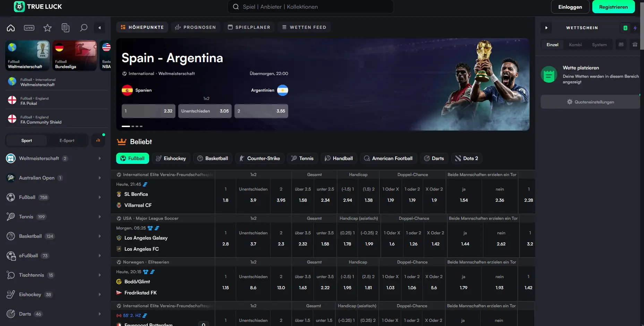Click Bodø/Glimt über 3.5 odds 1.63

click(x=303, y=284)
